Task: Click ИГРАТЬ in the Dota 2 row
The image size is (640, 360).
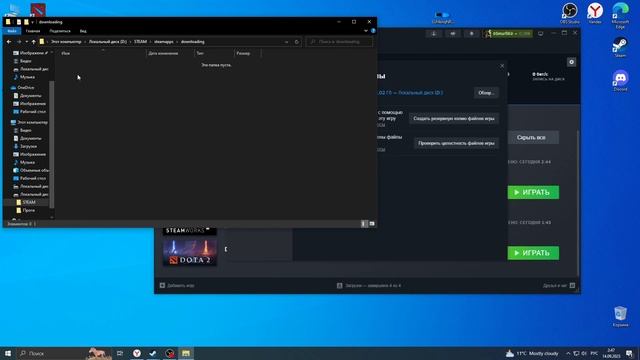Action: [x=533, y=253]
